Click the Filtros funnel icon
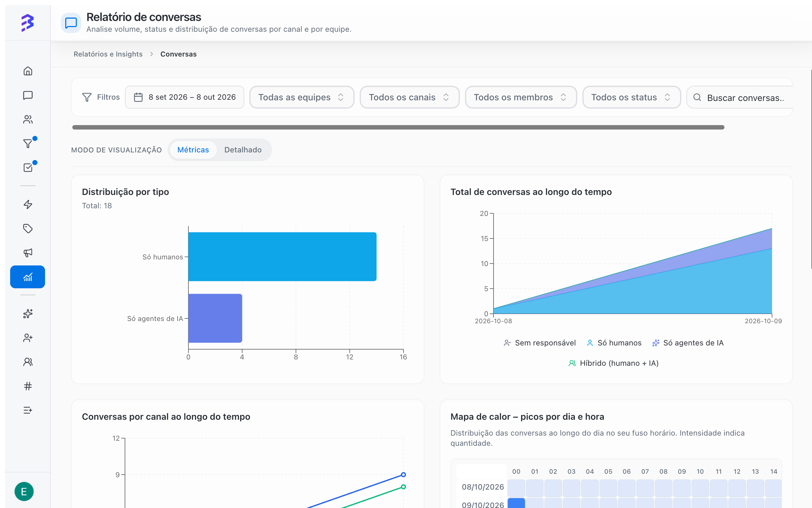Viewport: 812px width, 508px height. click(87, 97)
